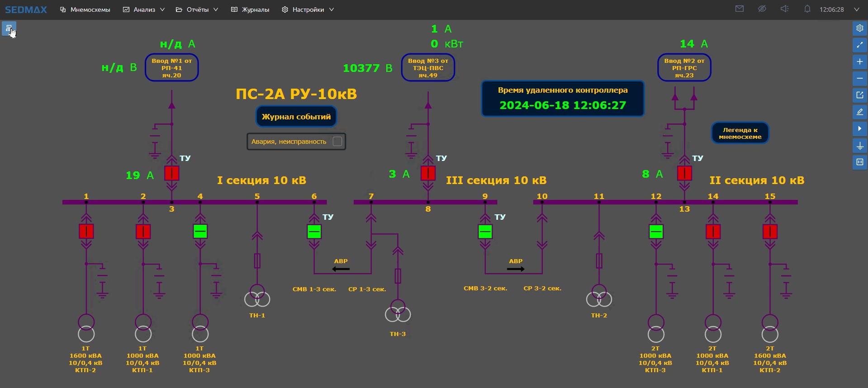Expand the Анализ dropdown menu
The height and width of the screenshot is (388, 868).
(144, 9)
